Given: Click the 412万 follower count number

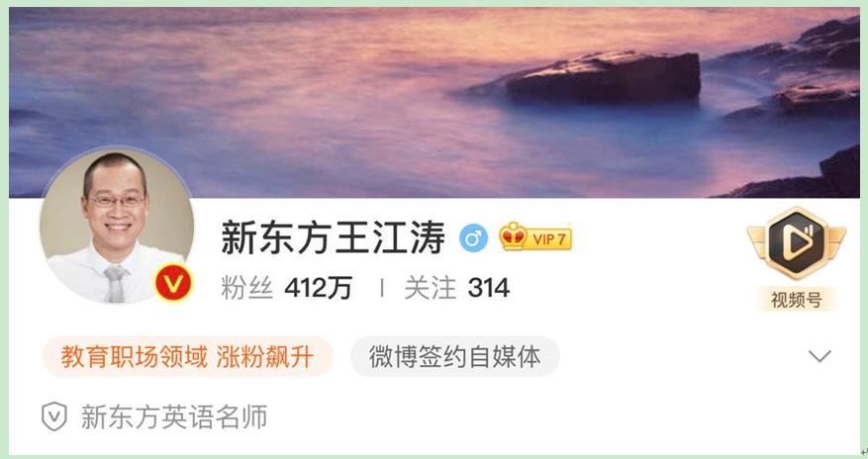Looking at the screenshot, I should tap(319, 288).
